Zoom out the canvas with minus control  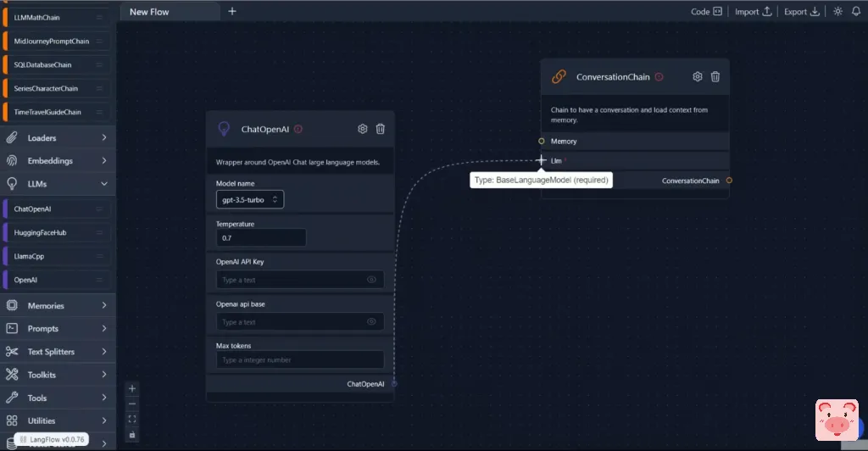click(x=132, y=404)
